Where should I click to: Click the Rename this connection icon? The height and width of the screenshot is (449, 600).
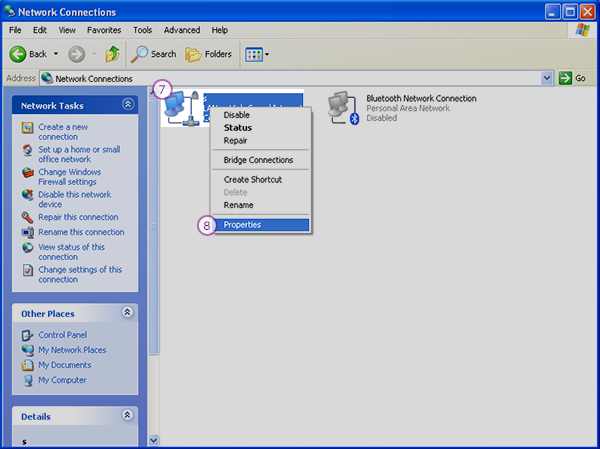27,232
